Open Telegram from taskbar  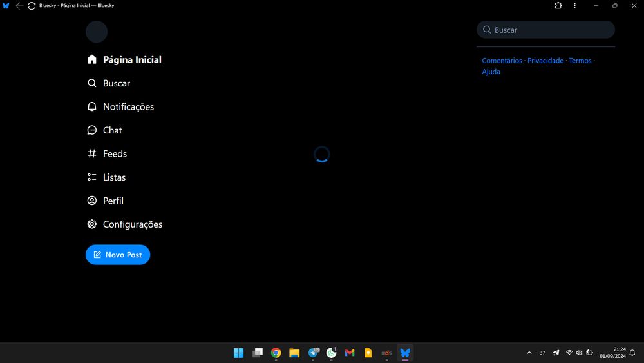[x=314, y=353]
